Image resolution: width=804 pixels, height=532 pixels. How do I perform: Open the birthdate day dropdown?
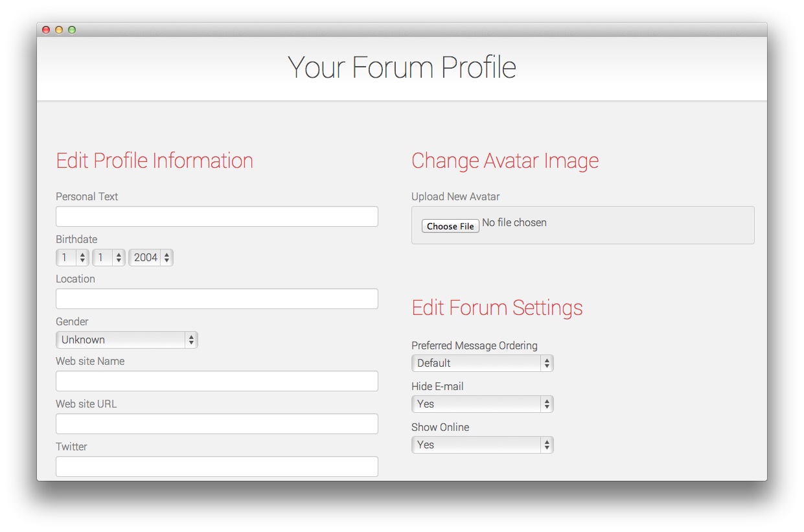(x=73, y=258)
